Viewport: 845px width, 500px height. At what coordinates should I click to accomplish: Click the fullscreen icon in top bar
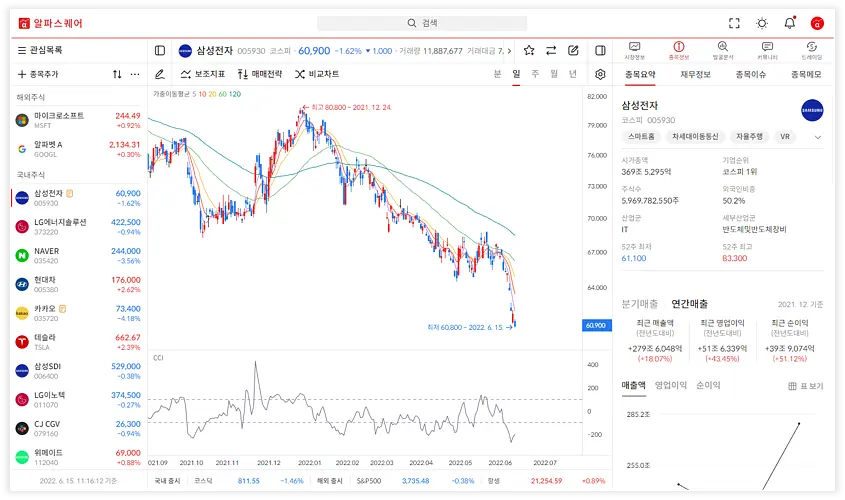[734, 23]
